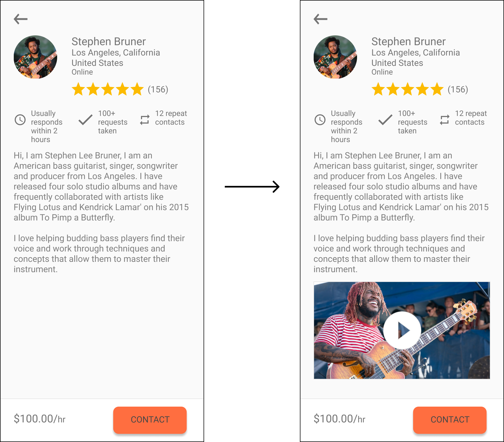Click the checkmark icon on left screen

point(85,120)
